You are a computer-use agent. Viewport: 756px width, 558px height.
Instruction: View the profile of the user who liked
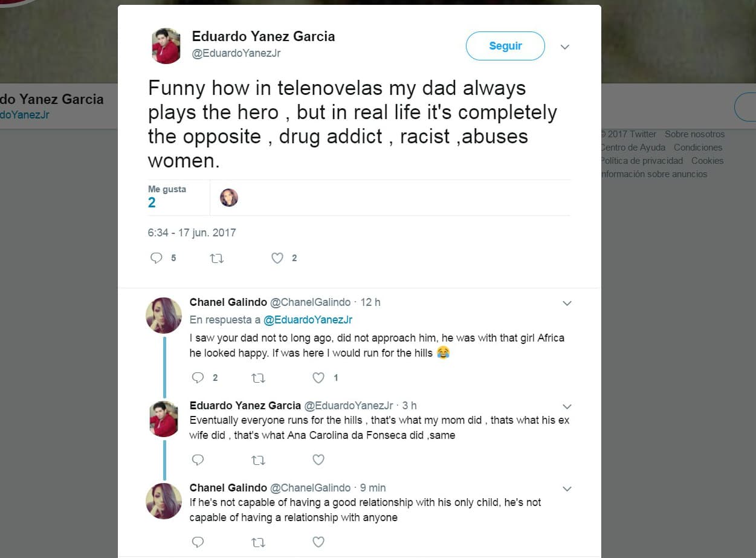pos(228,198)
